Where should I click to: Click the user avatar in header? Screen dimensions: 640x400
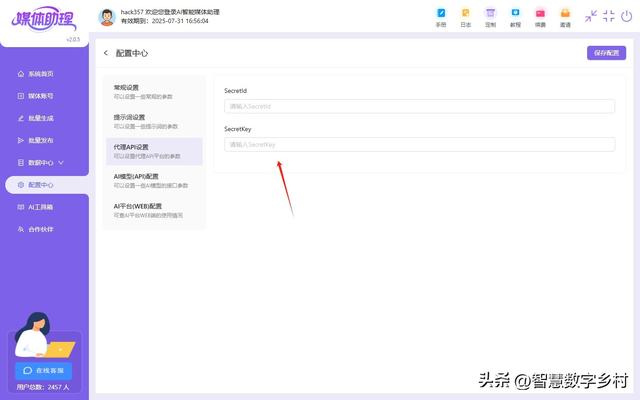(x=107, y=17)
